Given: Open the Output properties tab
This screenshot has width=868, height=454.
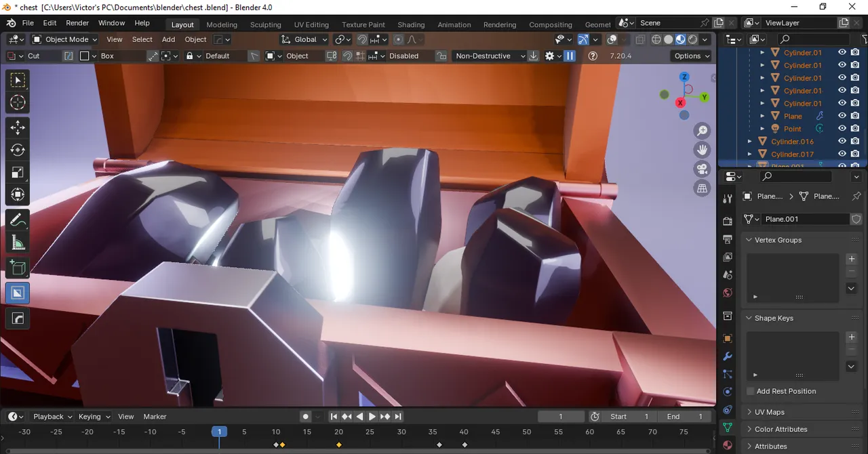Looking at the screenshot, I should tap(728, 239).
